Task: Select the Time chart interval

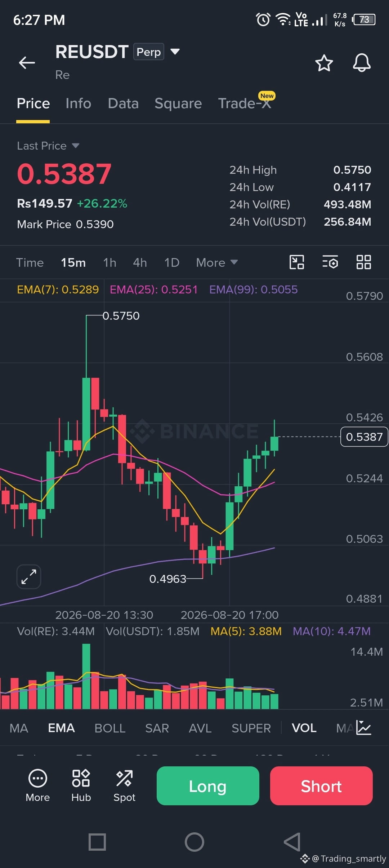Action: pos(30,262)
